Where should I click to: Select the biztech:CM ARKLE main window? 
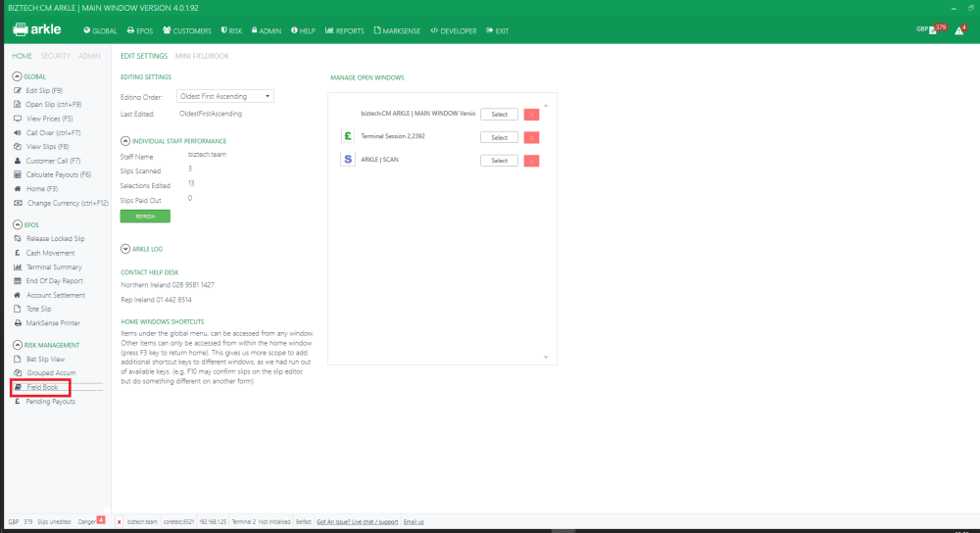(x=499, y=115)
